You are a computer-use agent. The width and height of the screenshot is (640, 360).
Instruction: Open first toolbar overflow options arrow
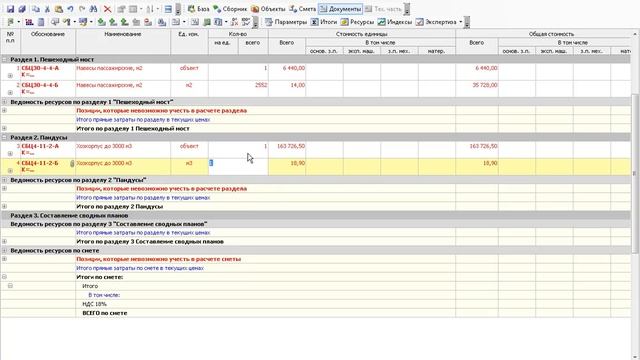[x=178, y=10]
